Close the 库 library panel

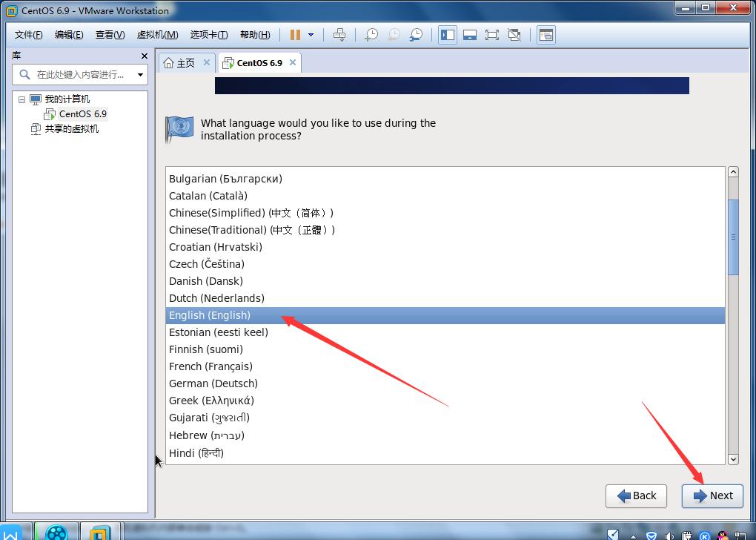[145, 56]
